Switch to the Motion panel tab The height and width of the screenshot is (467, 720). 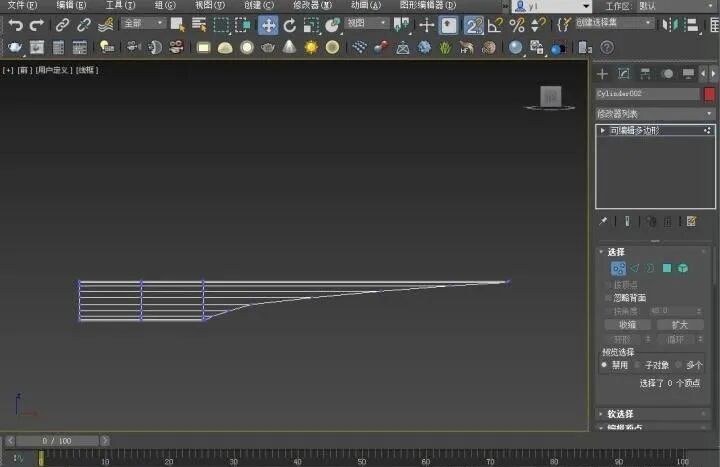coord(667,74)
